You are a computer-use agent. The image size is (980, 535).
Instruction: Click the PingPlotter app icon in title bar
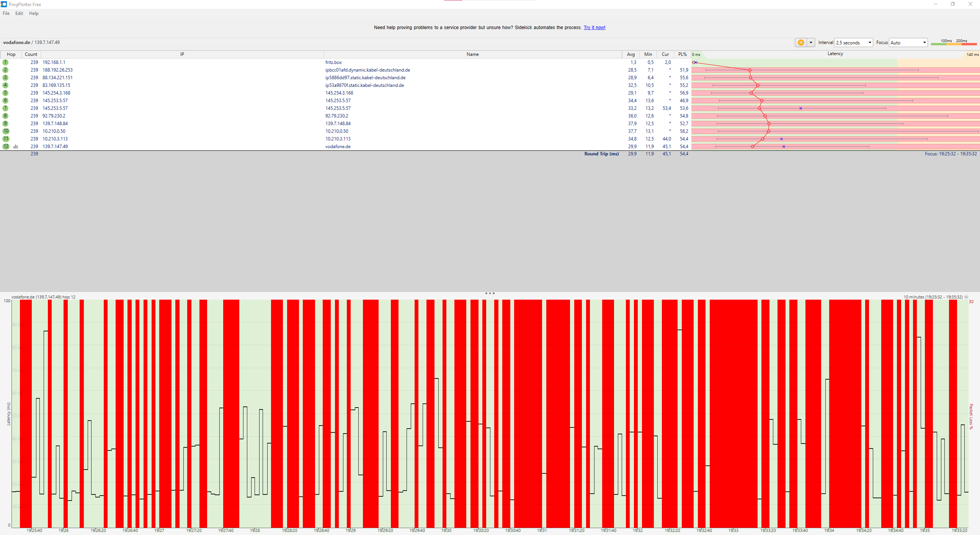[4, 4]
